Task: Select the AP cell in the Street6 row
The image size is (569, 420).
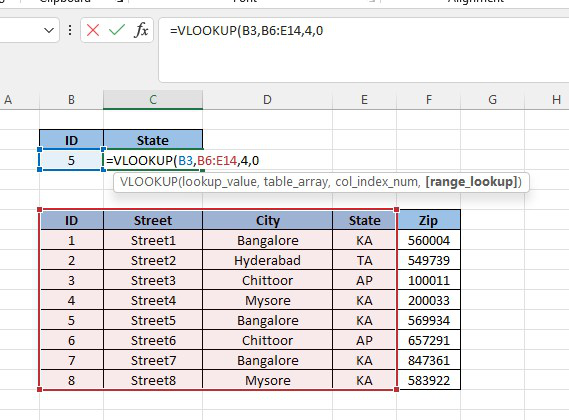Action: 364,340
